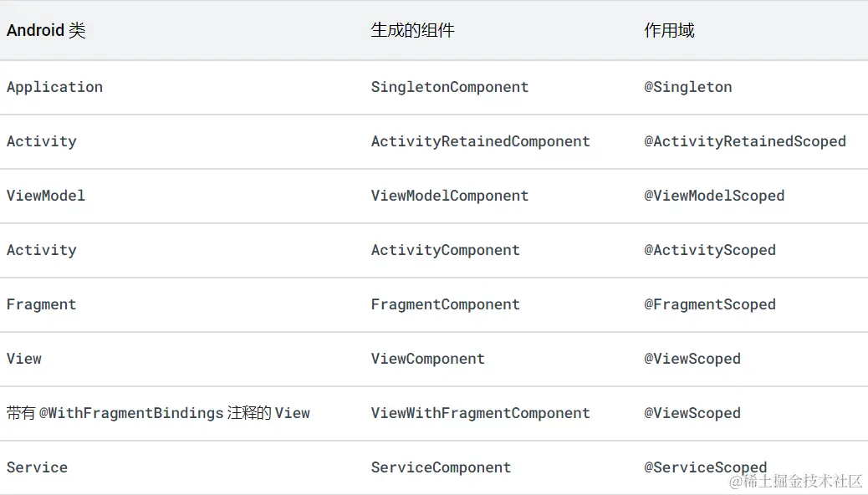Click the @FragmentScoped cell

click(709, 304)
